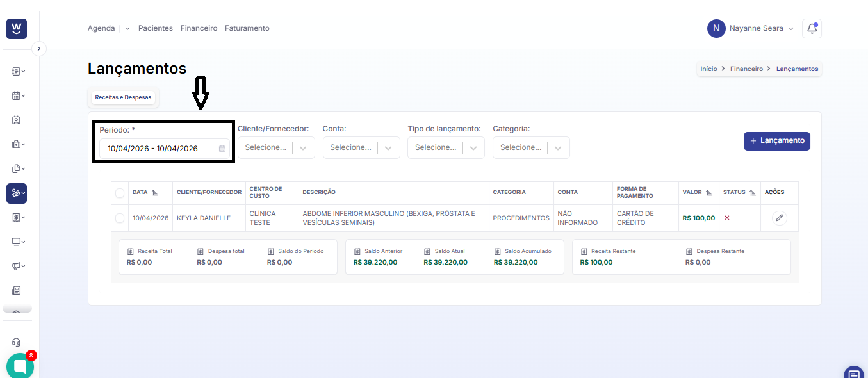The height and width of the screenshot is (378, 868).
Task: Open the patient badge sidebar icon
Action: coord(16,120)
